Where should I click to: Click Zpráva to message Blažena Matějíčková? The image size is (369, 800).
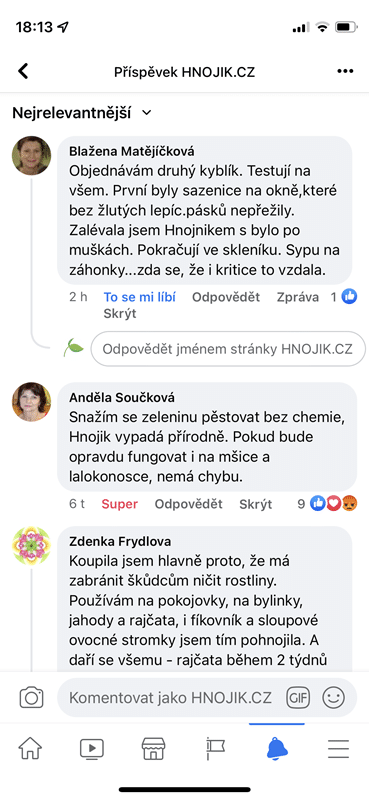(x=298, y=297)
